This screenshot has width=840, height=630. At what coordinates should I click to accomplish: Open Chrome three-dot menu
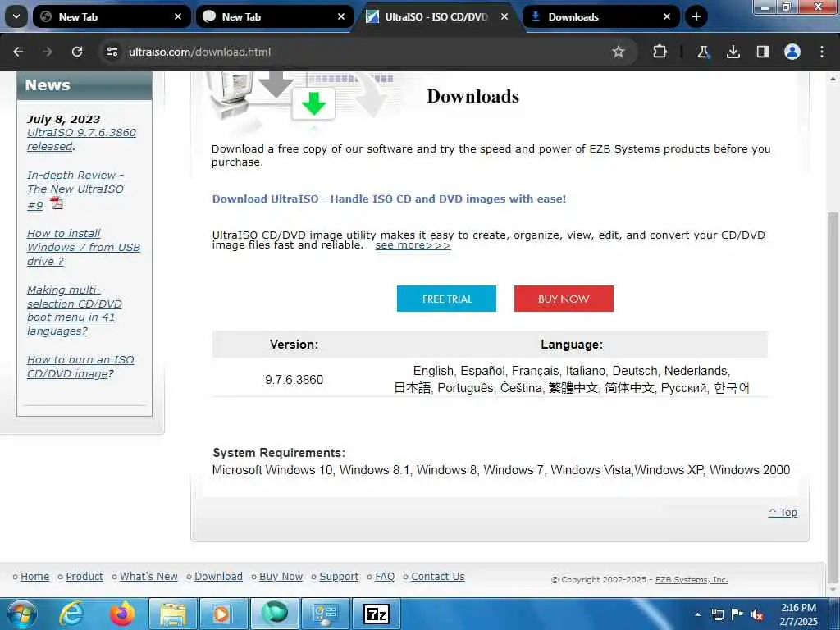822,52
